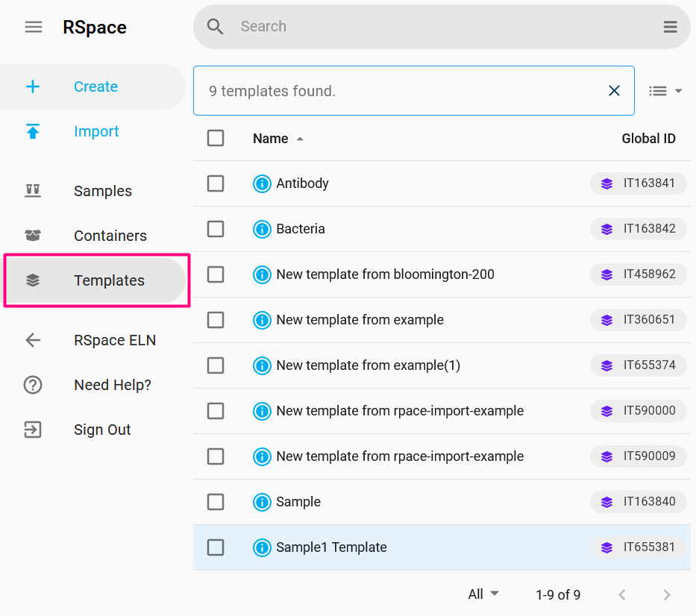Click info icon for Sample1 Template
The width and height of the screenshot is (696, 616).
[x=262, y=547]
